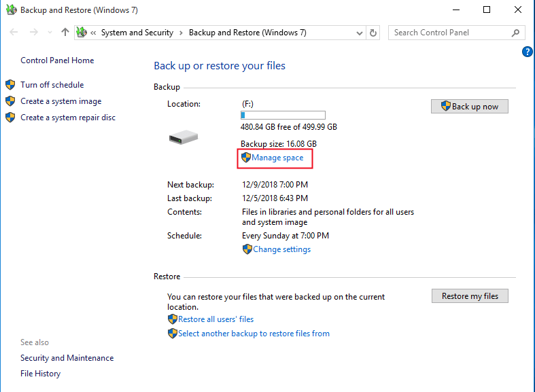Image resolution: width=535 pixels, height=392 pixels.
Task: Open the Manage space link
Action: coord(277,158)
